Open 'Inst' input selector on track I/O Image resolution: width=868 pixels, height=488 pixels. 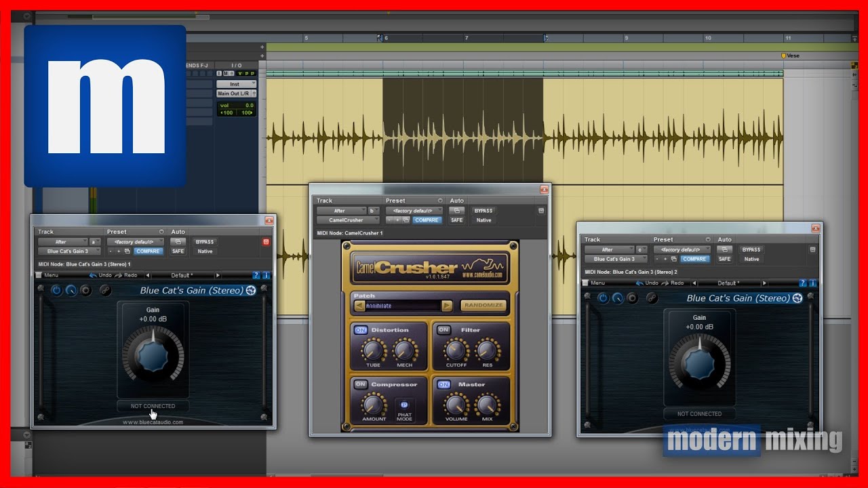click(237, 84)
